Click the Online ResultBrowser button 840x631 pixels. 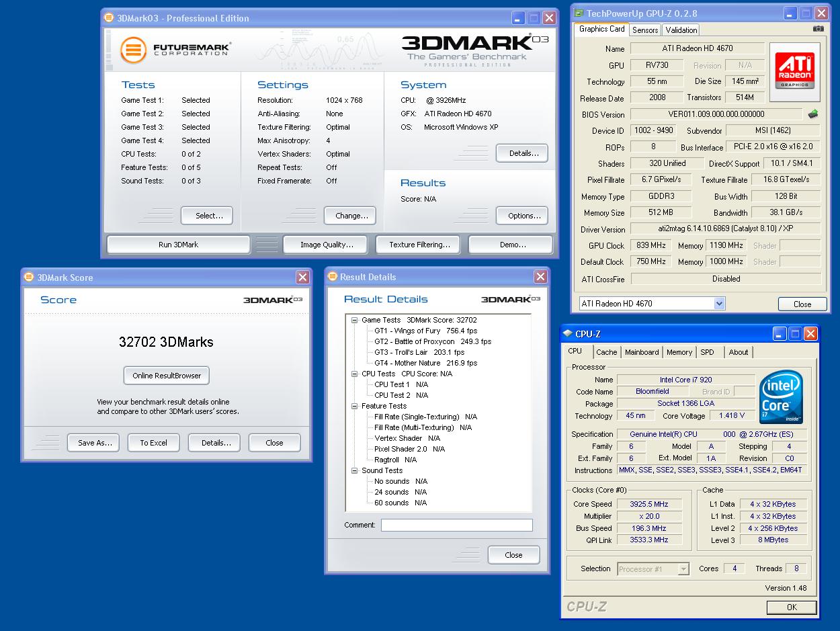click(167, 376)
